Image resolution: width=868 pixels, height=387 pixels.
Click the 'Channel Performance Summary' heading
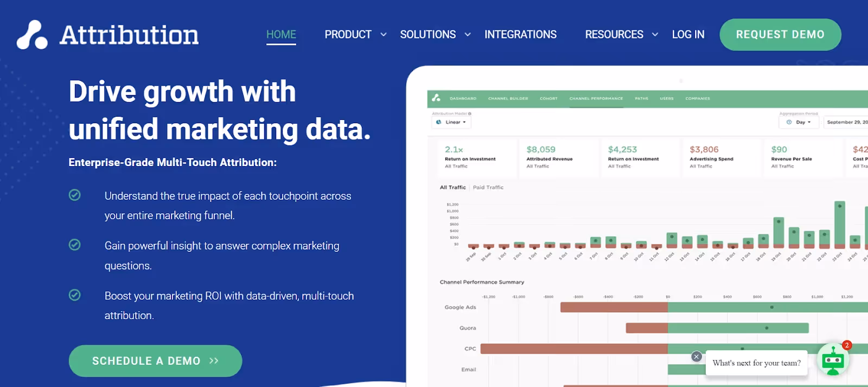[x=482, y=282]
